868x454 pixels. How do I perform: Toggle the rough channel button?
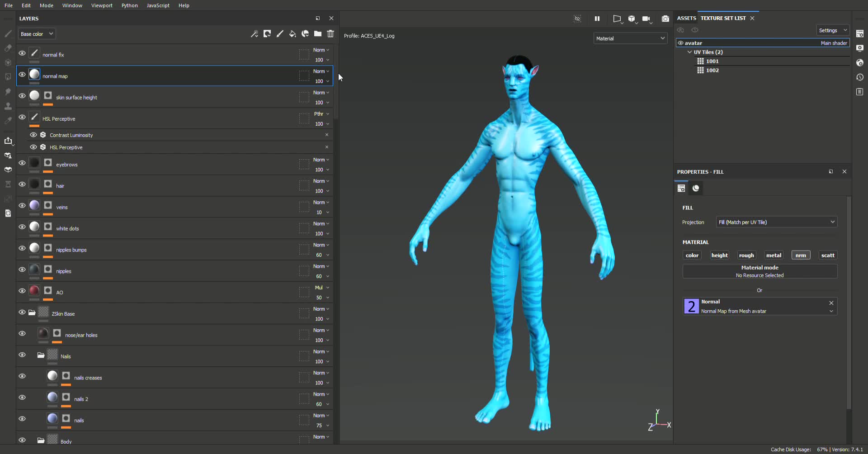pos(746,255)
